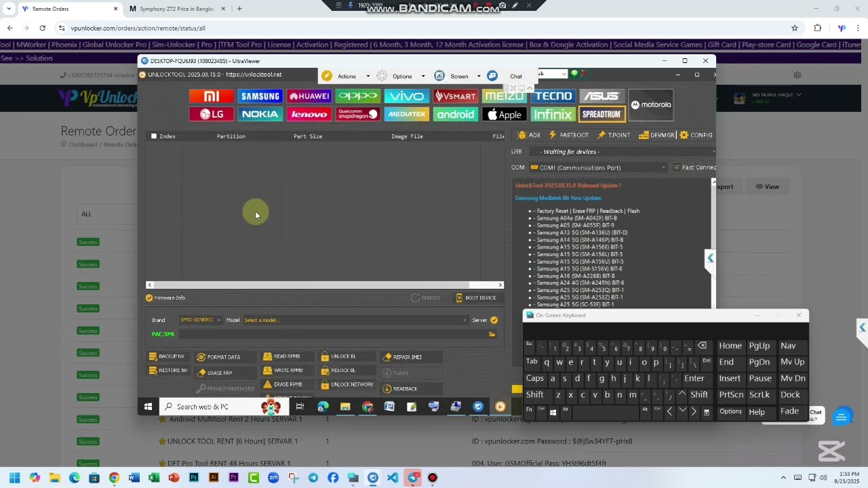868x488 pixels.
Task: Toggle the Fast Connect checkbox
Action: 676,167
